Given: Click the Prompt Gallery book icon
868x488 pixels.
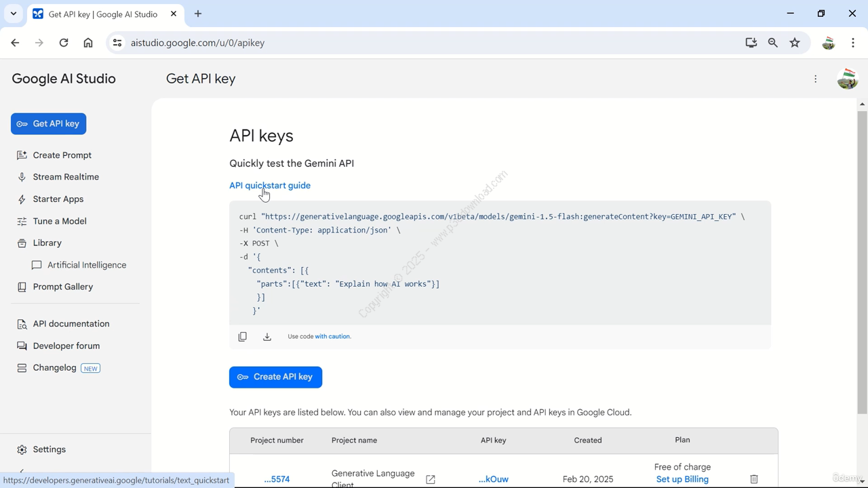Looking at the screenshot, I should 22,287.
